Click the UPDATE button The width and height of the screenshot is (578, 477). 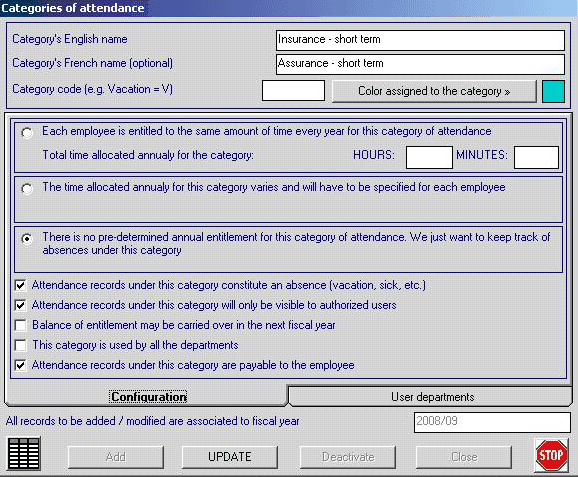point(230,457)
